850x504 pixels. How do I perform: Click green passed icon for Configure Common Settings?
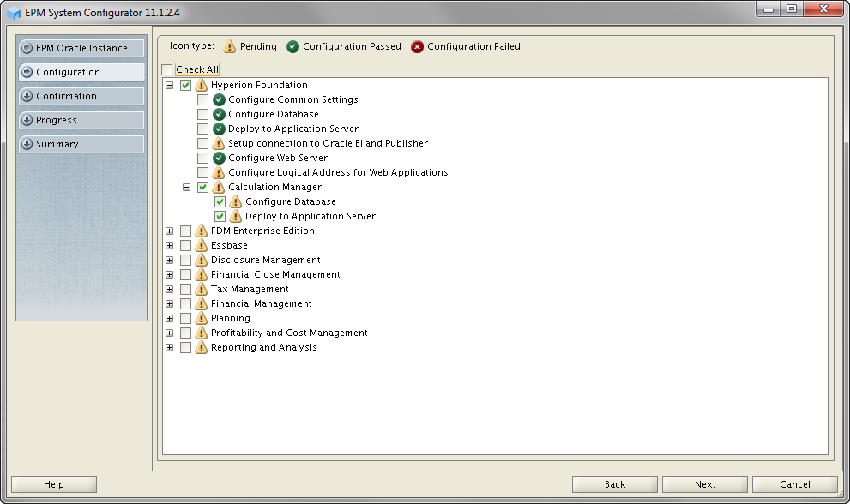coord(219,99)
